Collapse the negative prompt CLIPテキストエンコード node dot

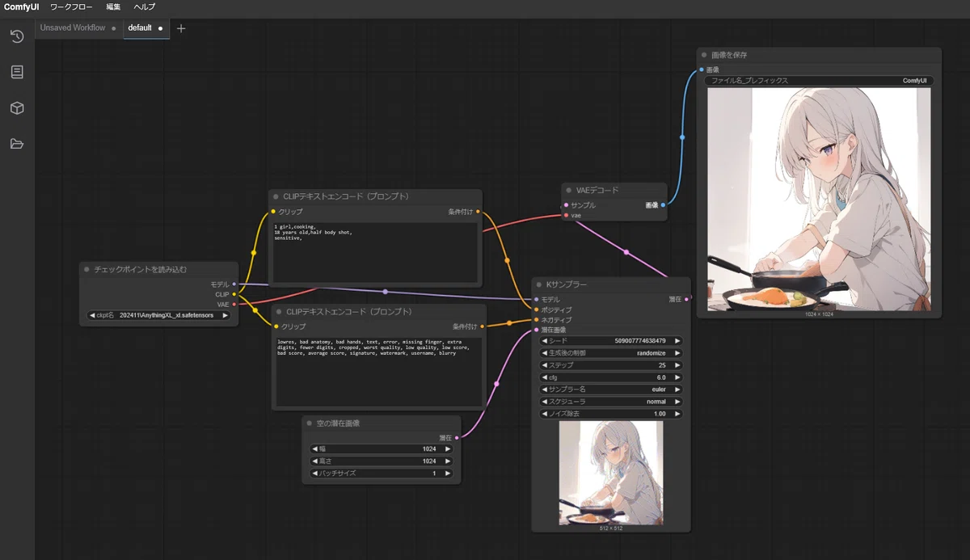[279, 311]
